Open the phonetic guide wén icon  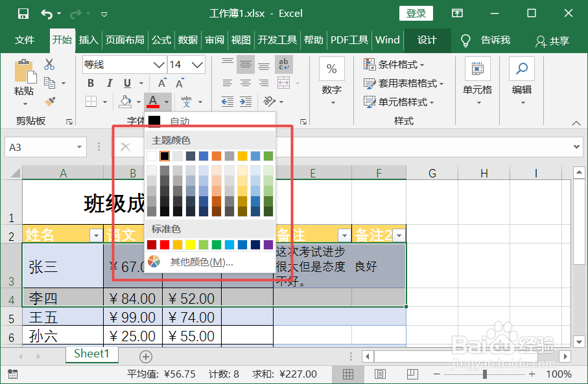coord(186,101)
